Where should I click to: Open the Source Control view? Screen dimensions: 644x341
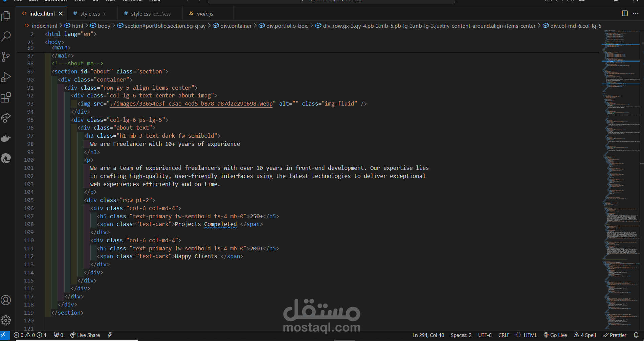click(x=6, y=56)
